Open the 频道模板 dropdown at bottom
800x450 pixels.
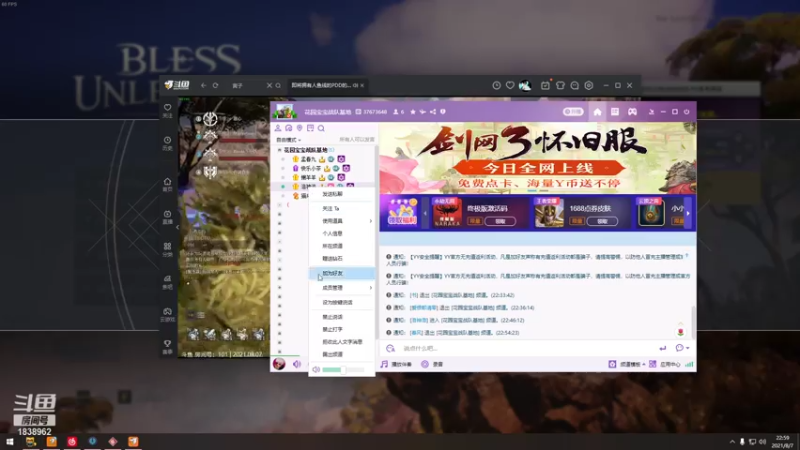click(x=633, y=364)
